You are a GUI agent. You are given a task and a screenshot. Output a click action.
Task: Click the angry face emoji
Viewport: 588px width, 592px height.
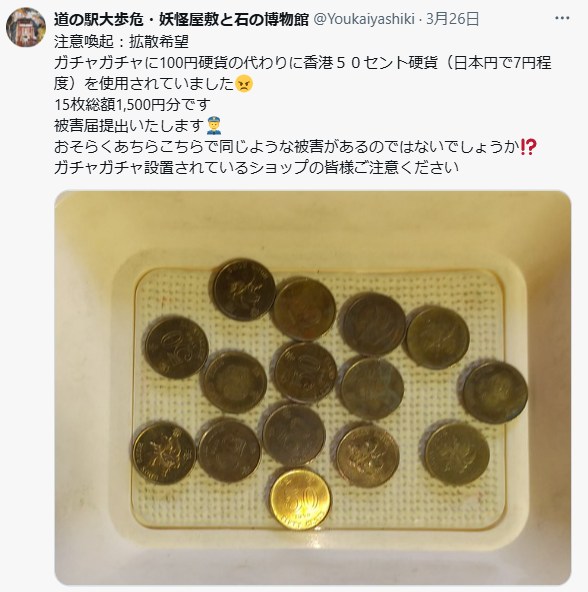pos(244,84)
